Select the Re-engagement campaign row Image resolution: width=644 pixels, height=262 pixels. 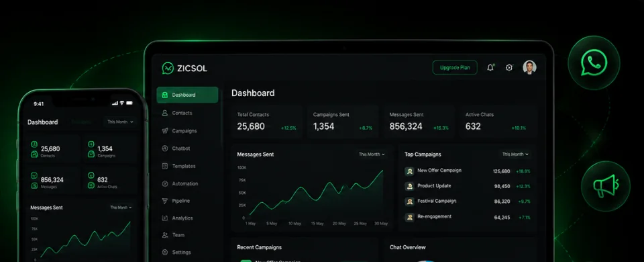click(468, 217)
